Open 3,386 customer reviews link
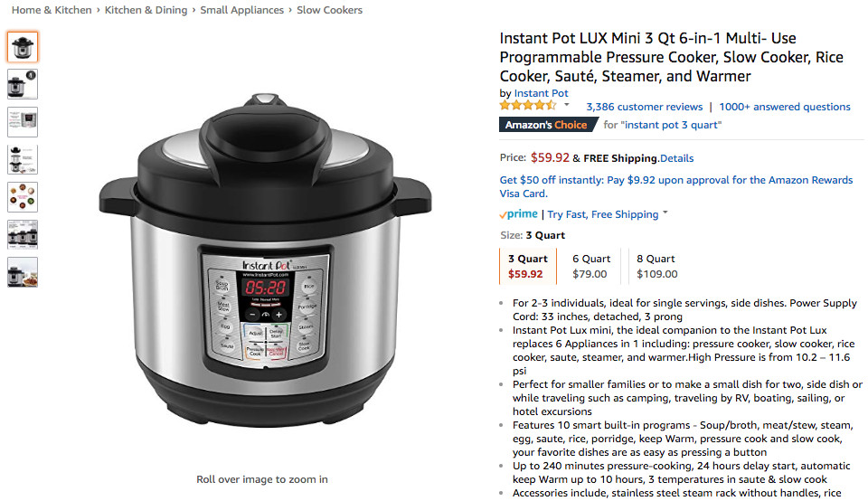868x501 pixels. pyautogui.click(x=645, y=107)
